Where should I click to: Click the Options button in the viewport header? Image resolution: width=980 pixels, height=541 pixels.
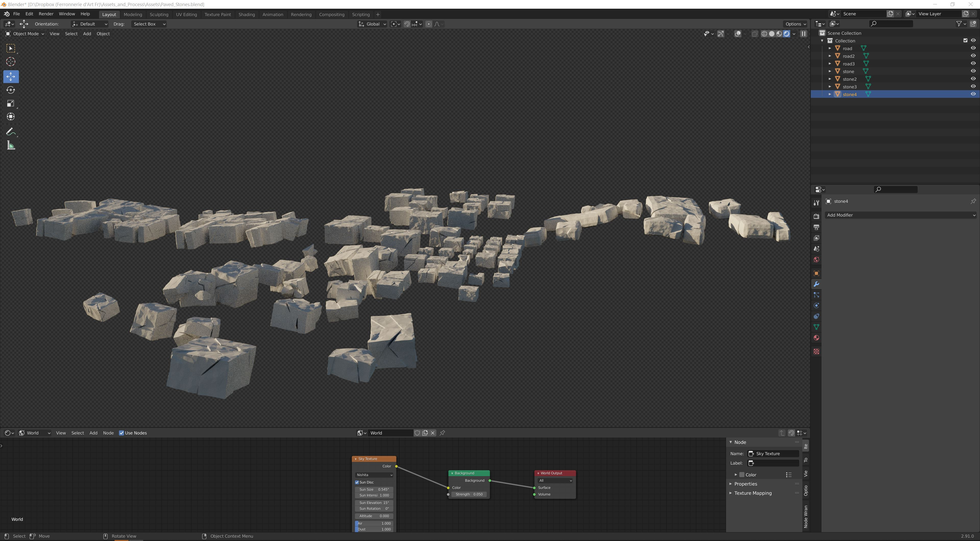coord(795,24)
